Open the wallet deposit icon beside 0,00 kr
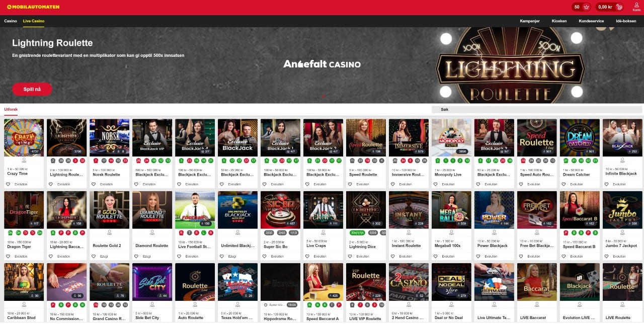 [x=619, y=7]
